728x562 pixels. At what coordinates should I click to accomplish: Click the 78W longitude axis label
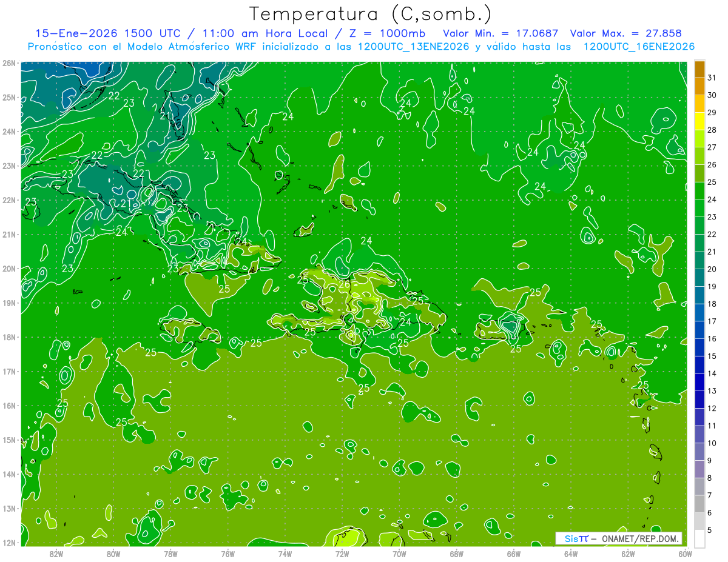pyautogui.click(x=170, y=554)
